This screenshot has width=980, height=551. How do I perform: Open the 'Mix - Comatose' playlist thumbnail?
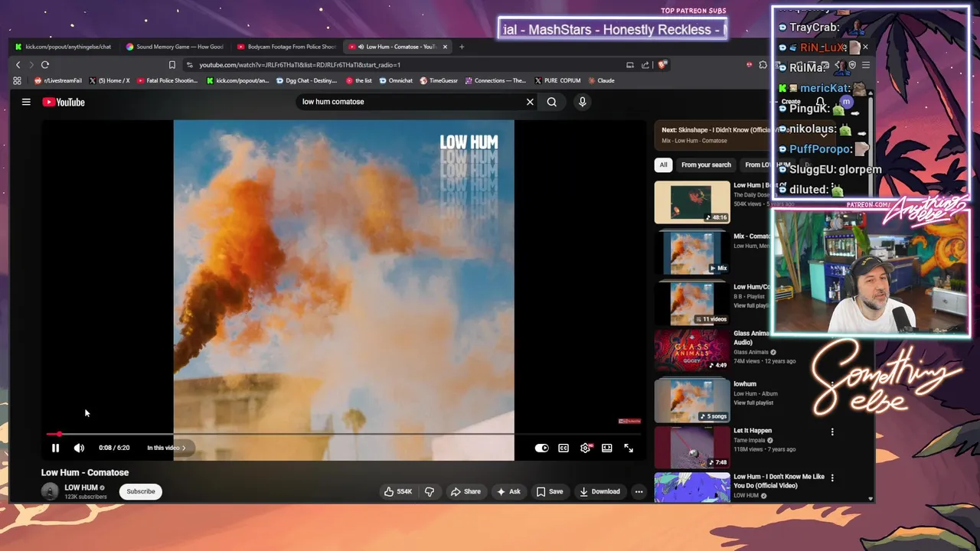[x=692, y=253]
